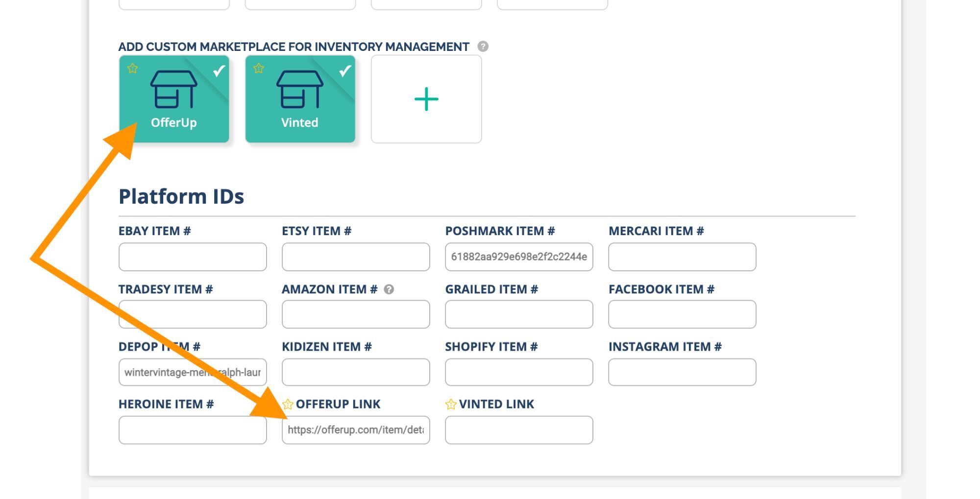Toggle the OfferUp custom marketplace tile
Viewport: 980px width, 499px height.
[174, 99]
